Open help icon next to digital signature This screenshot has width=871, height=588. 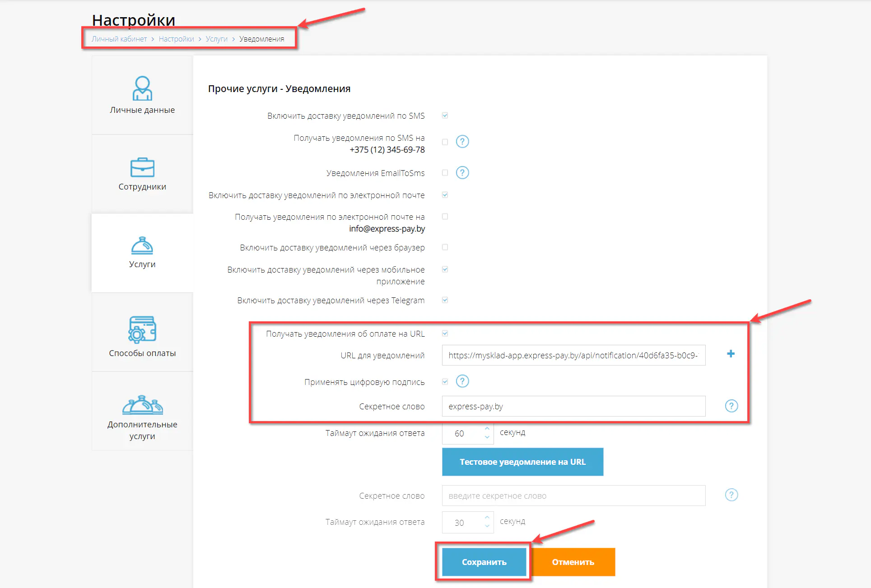(x=462, y=382)
